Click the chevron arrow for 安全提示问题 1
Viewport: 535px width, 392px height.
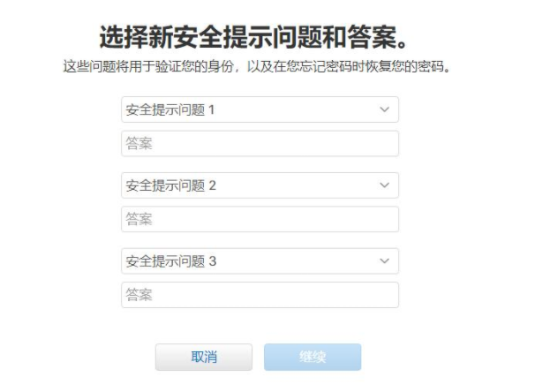tap(384, 109)
